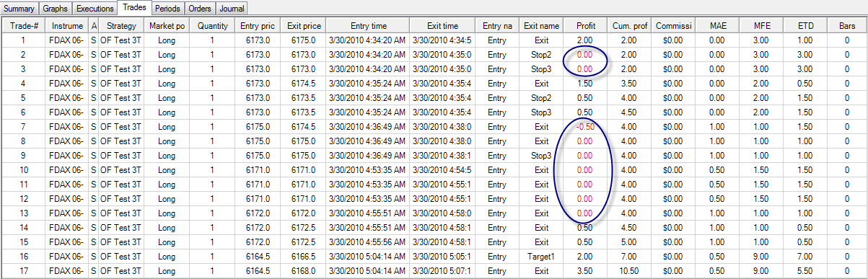Click Target1 exit name in trade 16
This screenshot has height=279, width=868.
click(x=541, y=257)
